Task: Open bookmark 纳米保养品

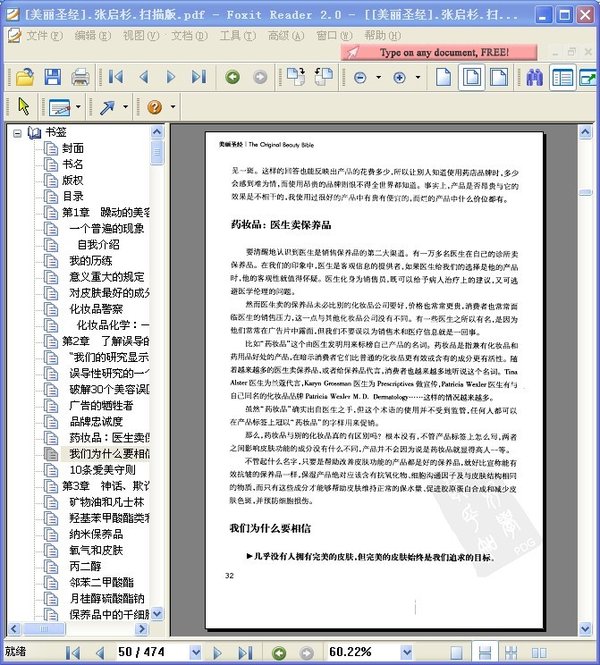Action: point(96,534)
